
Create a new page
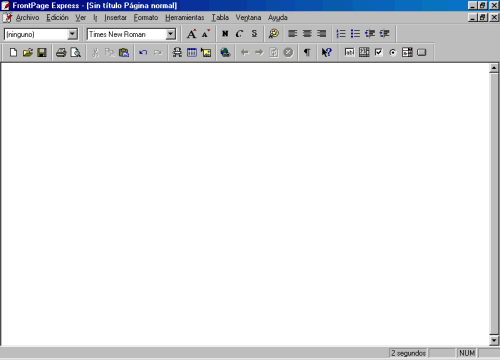point(13,53)
